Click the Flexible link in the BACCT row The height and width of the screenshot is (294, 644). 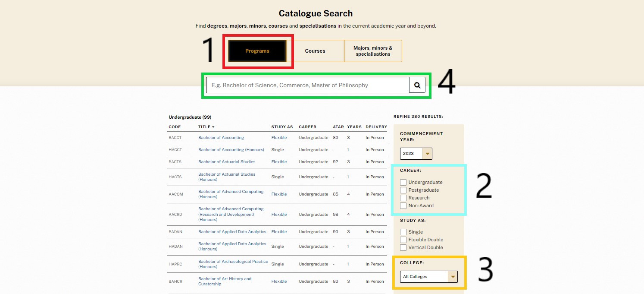pos(279,138)
